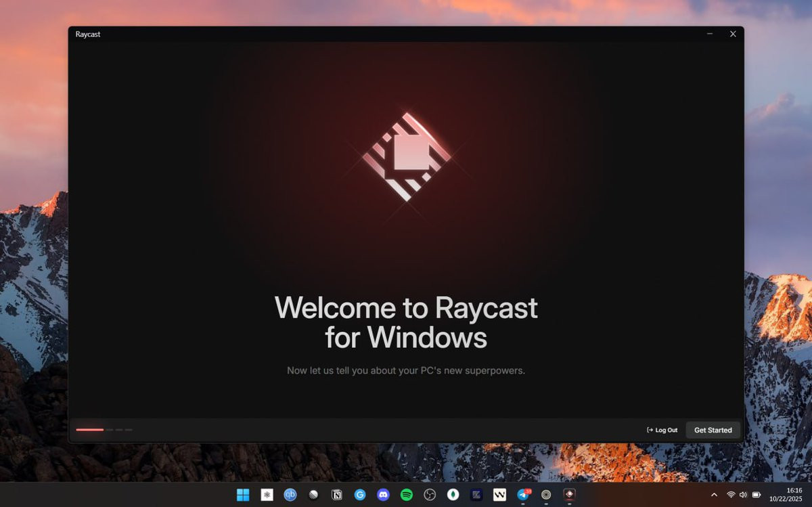
Task: Open the atom-logo app in taskbar
Action: [267, 495]
